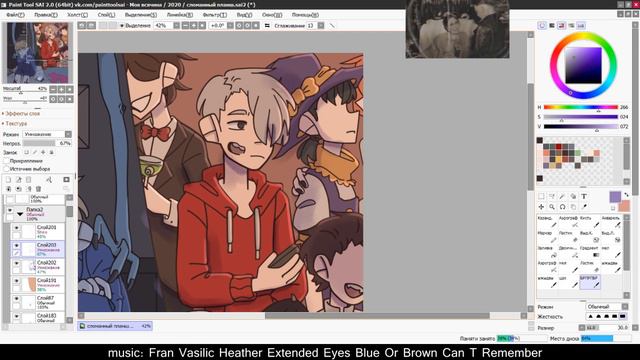Image resolution: width=640 pixels, height=360 pixels.
Task: Create a new layer in layers panel
Action: [x=8, y=180]
